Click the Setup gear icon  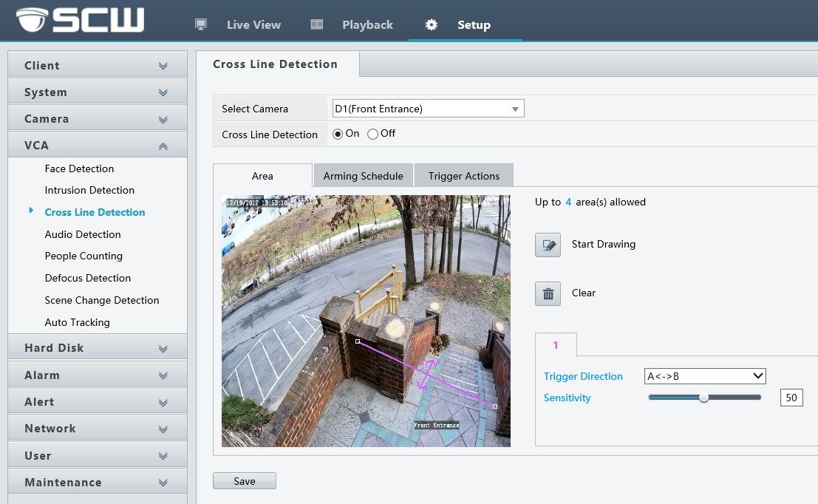(x=432, y=24)
